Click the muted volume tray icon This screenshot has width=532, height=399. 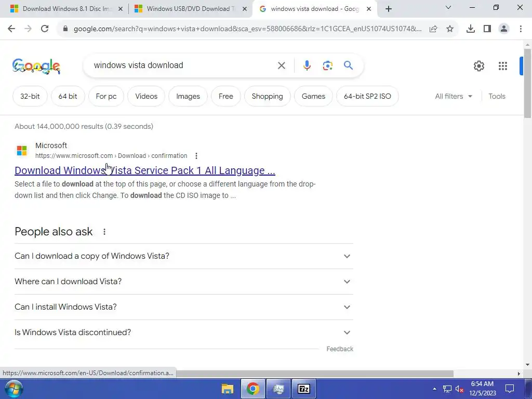[459, 389]
